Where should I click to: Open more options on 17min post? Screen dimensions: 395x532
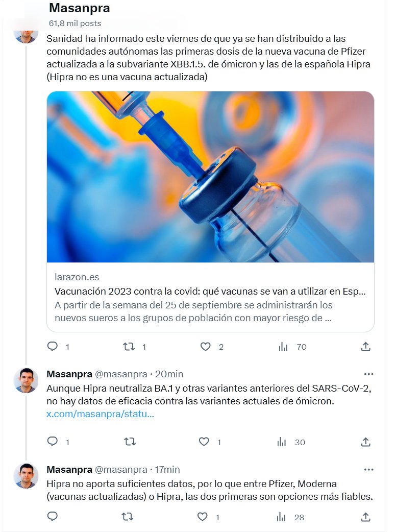(x=368, y=469)
